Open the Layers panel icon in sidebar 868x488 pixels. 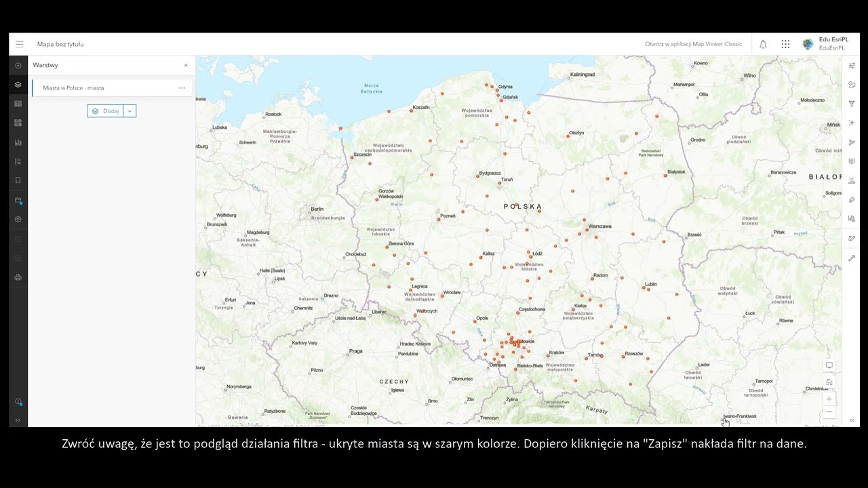[x=18, y=85]
